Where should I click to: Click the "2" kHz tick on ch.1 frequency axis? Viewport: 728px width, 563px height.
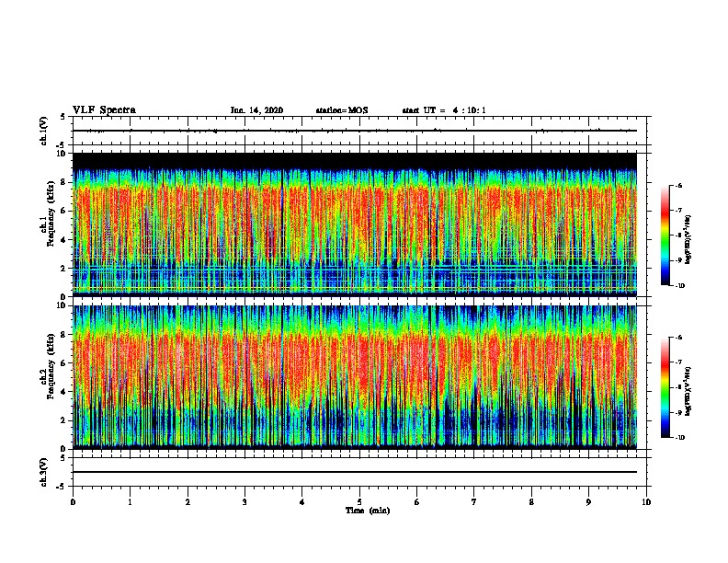(63, 269)
